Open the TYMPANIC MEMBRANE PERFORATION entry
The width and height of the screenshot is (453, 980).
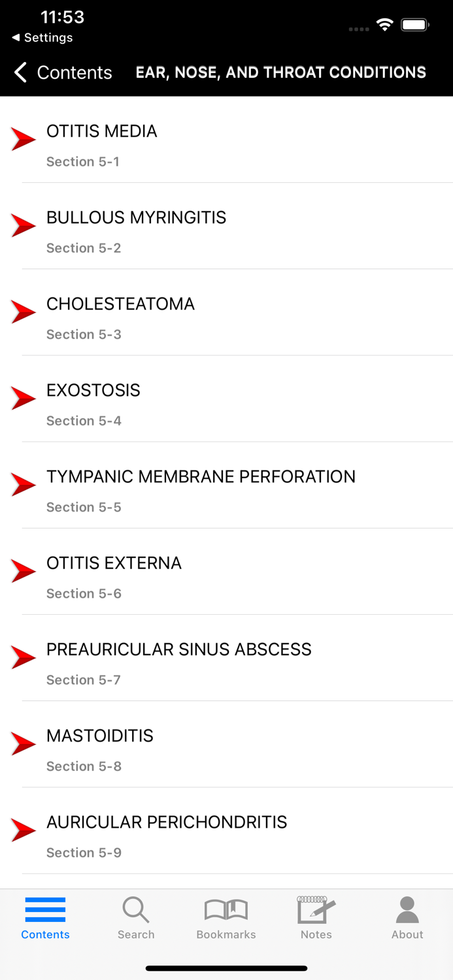pos(200,477)
